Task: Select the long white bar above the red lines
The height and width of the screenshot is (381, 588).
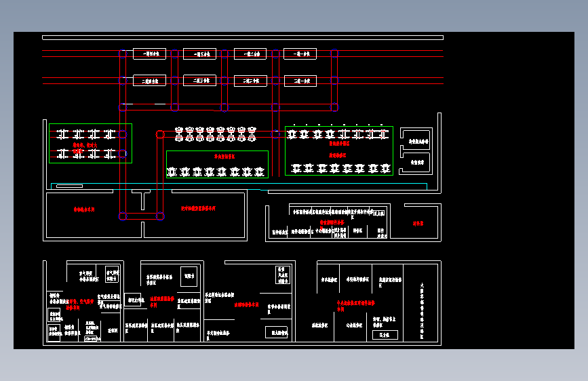Action: click(x=243, y=37)
